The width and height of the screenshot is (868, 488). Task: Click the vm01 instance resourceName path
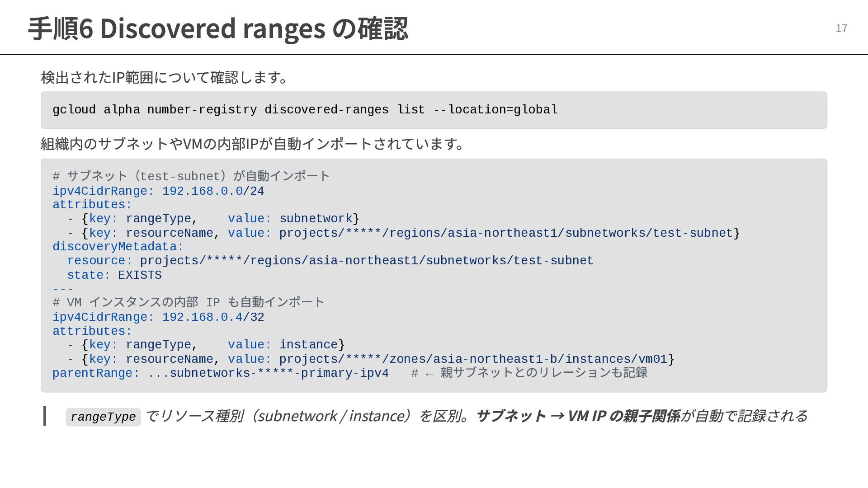[473, 359]
